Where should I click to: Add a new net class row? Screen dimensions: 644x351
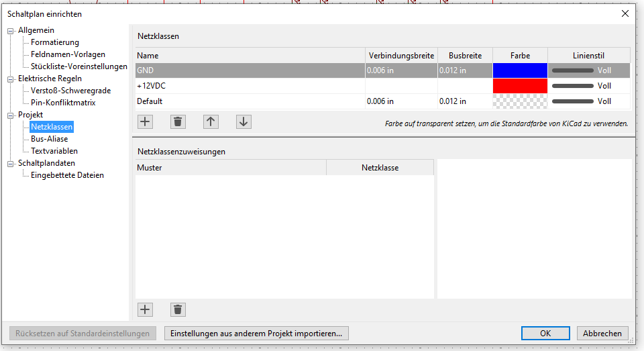coord(145,121)
